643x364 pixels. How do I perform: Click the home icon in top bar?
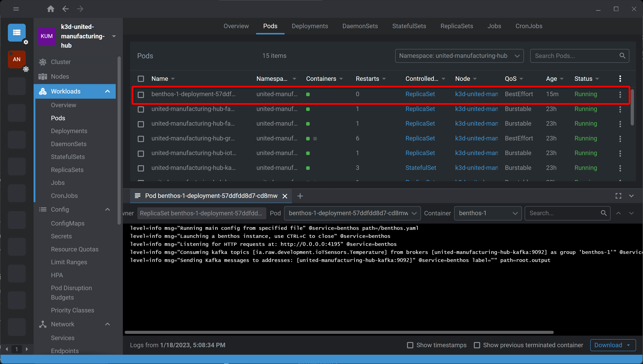point(51,9)
